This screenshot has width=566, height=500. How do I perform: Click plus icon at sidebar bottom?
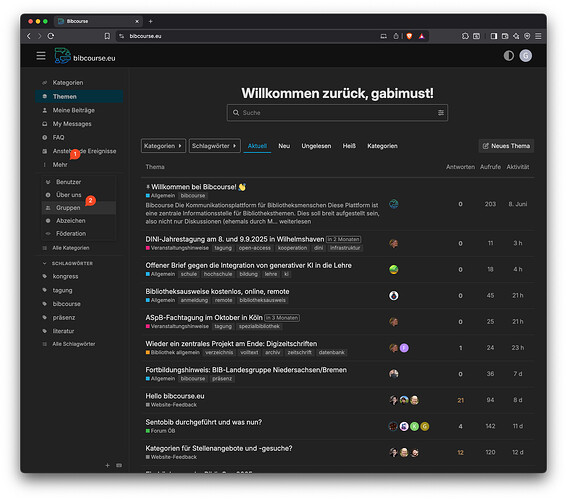coord(107,465)
